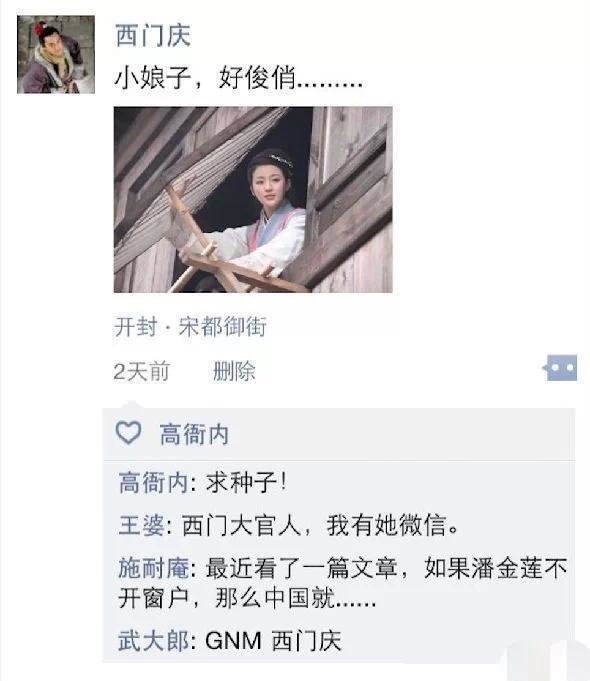The height and width of the screenshot is (681, 590).
Task: Open location 开封 · 宋都御街
Action: (190, 326)
